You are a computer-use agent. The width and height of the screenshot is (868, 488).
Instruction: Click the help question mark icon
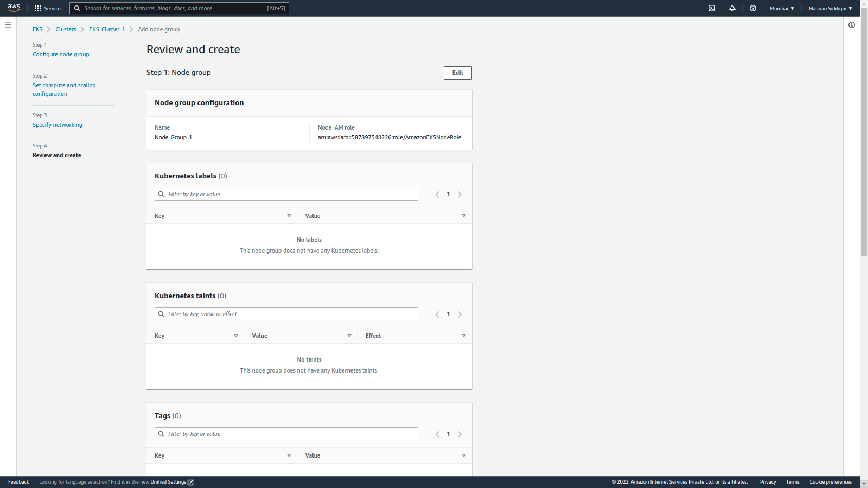click(752, 8)
